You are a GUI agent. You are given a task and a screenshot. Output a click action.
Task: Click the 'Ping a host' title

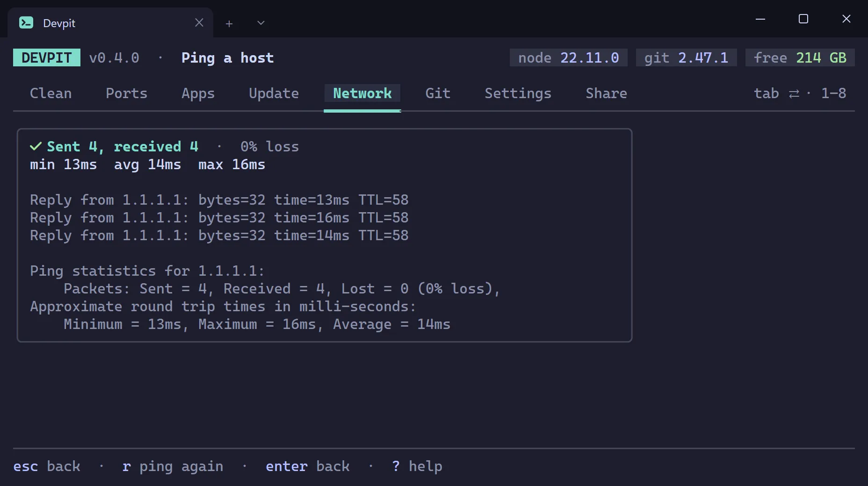point(228,58)
